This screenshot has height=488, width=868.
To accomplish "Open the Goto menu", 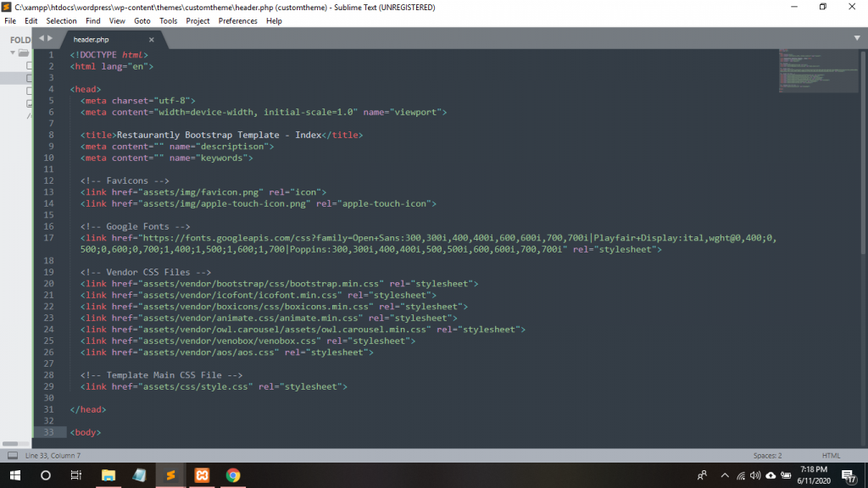I will click(x=142, y=20).
